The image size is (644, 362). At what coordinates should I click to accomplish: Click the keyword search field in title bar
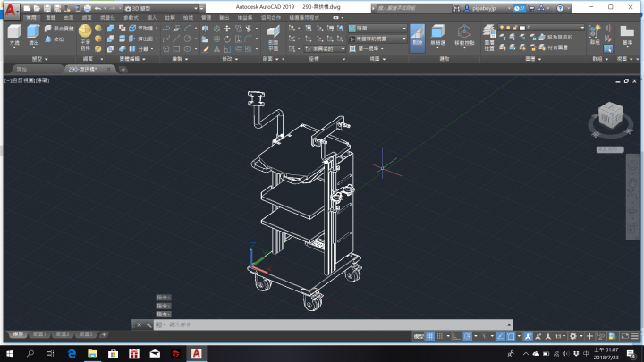tap(414, 8)
